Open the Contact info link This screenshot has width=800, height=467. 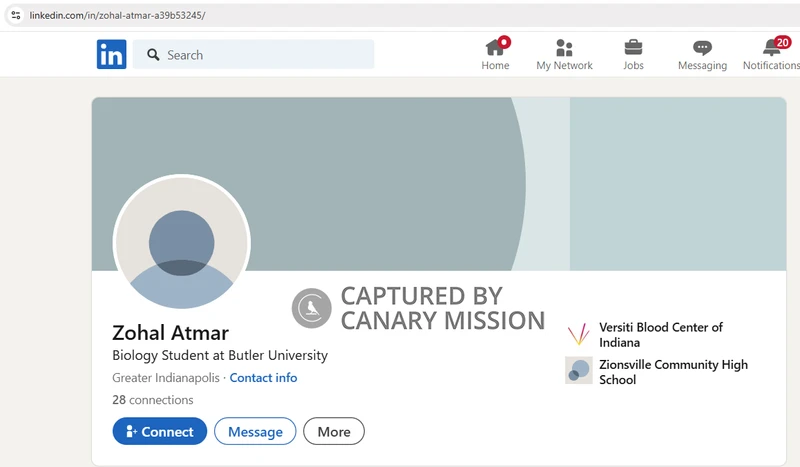tap(263, 378)
